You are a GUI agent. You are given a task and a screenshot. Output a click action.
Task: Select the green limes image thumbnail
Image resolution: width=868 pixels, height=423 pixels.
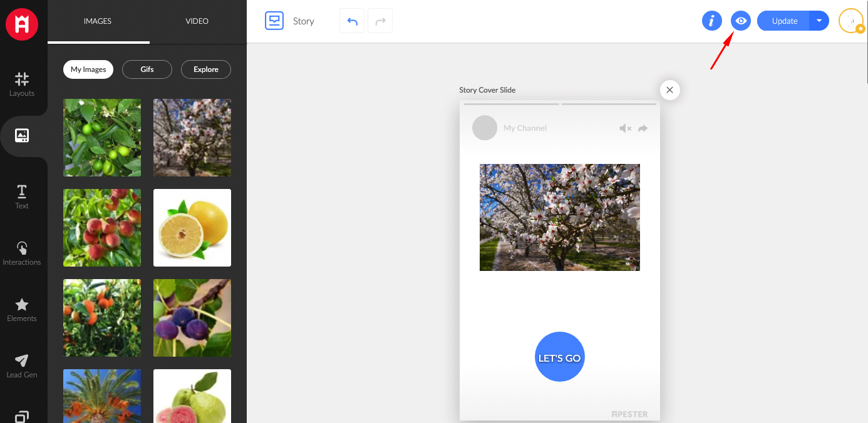click(102, 138)
